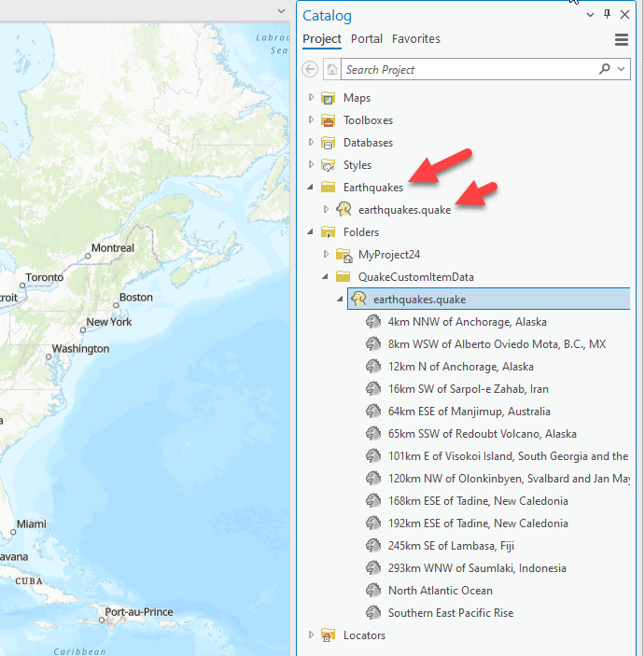644x656 pixels.
Task: Select the North Atlantic Ocean earthquake item
Action: pyautogui.click(x=440, y=591)
